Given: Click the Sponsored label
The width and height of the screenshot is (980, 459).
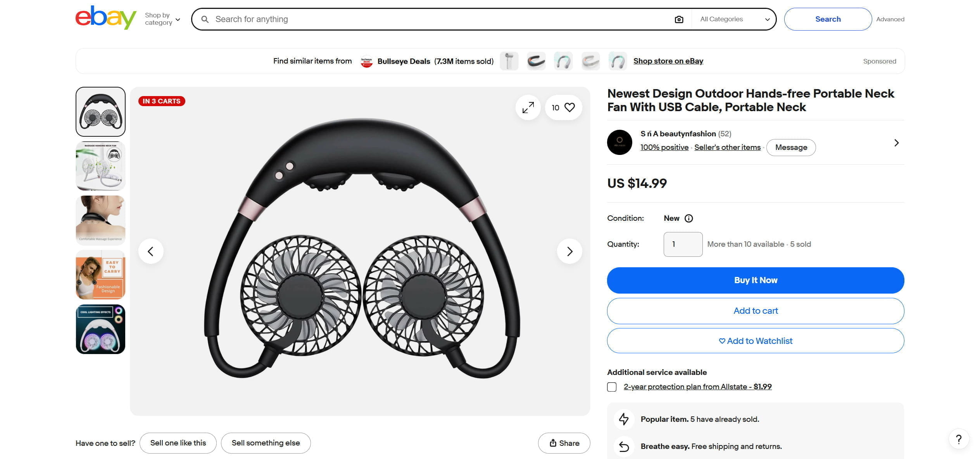Looking at the screenshot, I should point(880,61).
